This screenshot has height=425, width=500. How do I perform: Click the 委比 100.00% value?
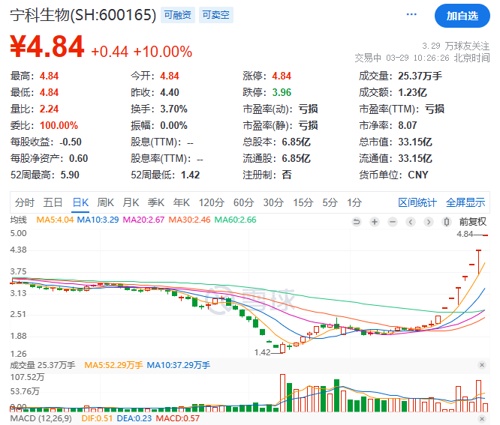[x=59, y=125]
